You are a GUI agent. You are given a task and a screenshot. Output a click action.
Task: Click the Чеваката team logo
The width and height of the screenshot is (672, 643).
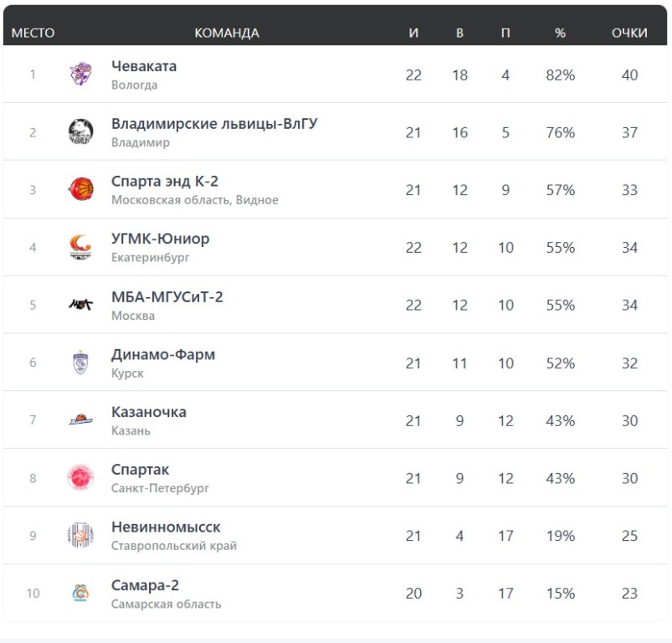pyautogui.click(x=80, y=75)
